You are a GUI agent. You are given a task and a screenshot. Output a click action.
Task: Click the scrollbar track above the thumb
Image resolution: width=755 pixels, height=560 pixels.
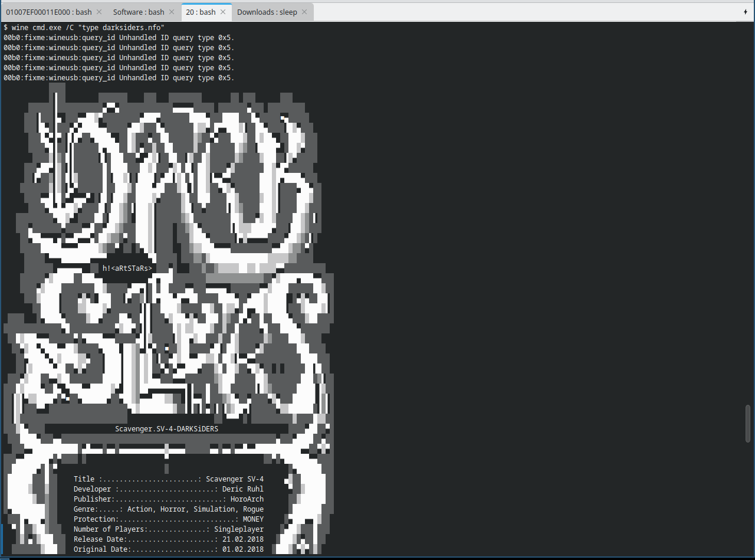pos(748,212)
